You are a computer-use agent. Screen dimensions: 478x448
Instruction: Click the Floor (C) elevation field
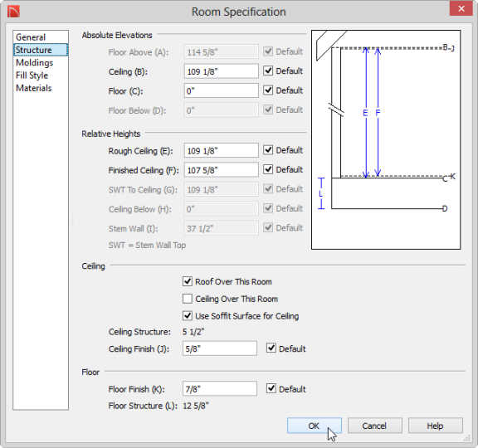[x=222, y=90]
